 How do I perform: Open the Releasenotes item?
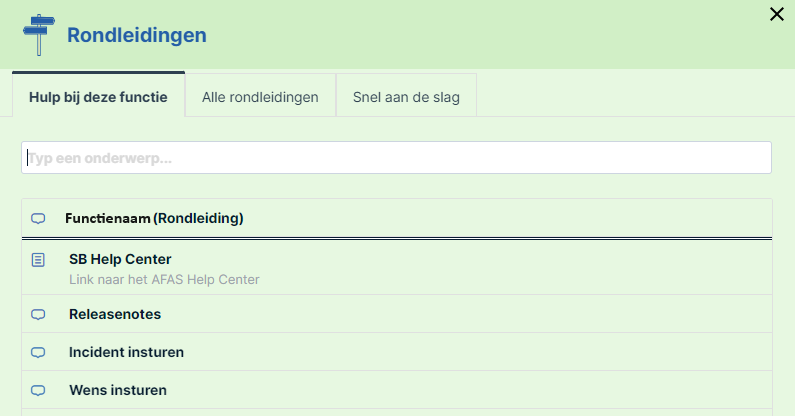coord(396,314)
